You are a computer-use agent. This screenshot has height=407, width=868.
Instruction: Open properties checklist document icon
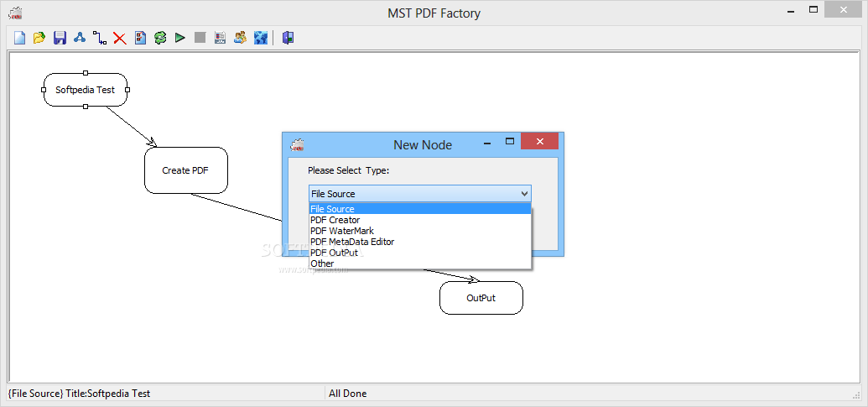[x=141, y=38]
